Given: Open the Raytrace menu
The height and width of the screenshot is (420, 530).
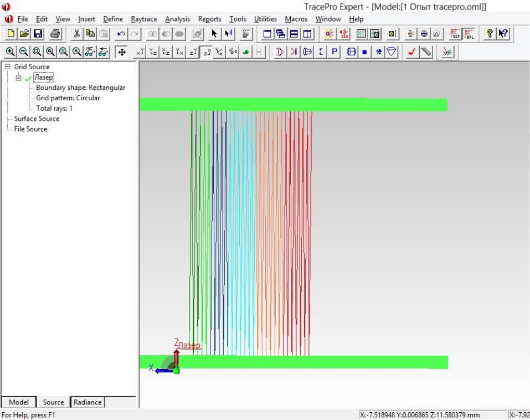Looking at the screenshot, I should tap(144, 19).
